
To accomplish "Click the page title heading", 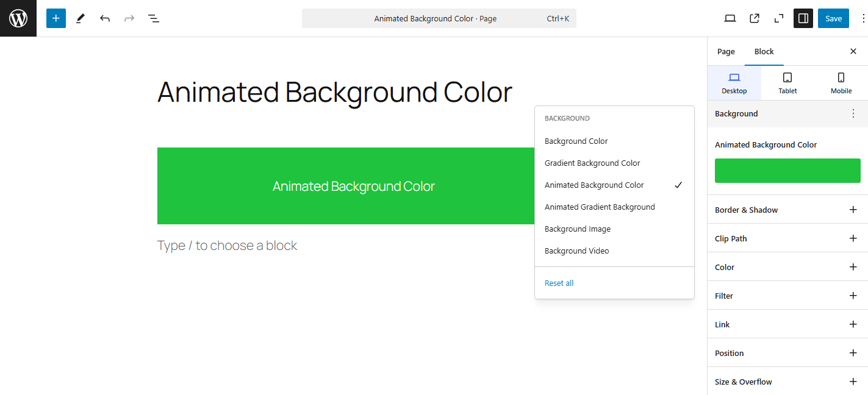I will tap(335, 92).
